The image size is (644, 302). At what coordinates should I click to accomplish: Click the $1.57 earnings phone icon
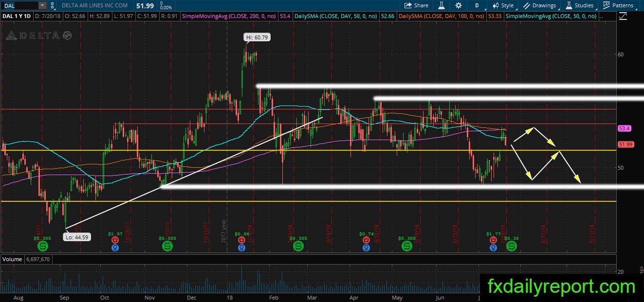115,240
